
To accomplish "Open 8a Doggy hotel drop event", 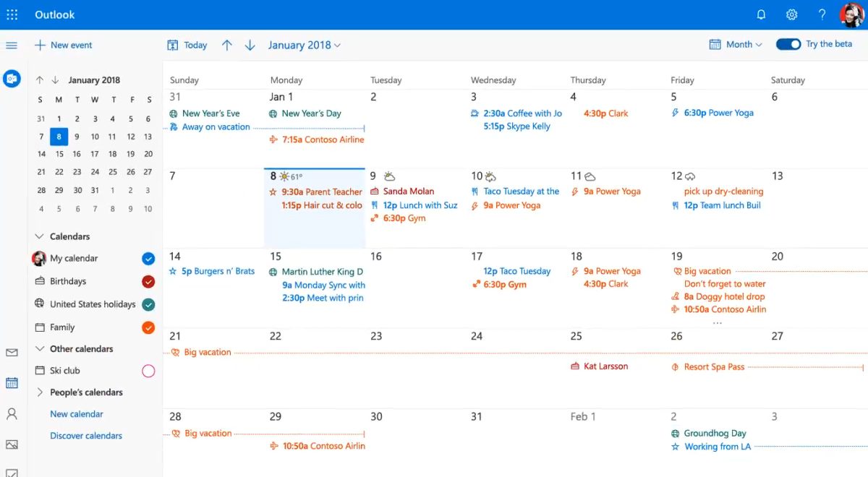I will tap(718, 296).
